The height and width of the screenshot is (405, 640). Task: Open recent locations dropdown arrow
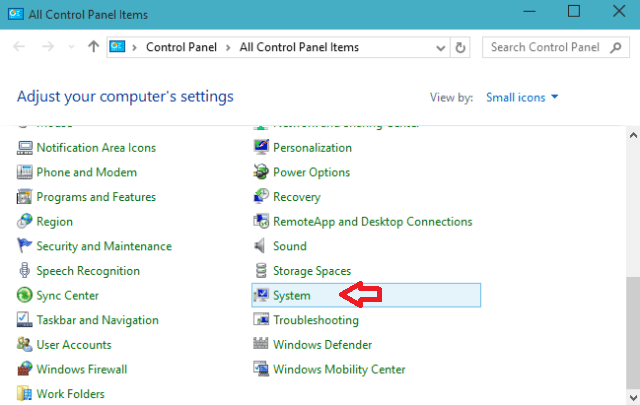71,47
